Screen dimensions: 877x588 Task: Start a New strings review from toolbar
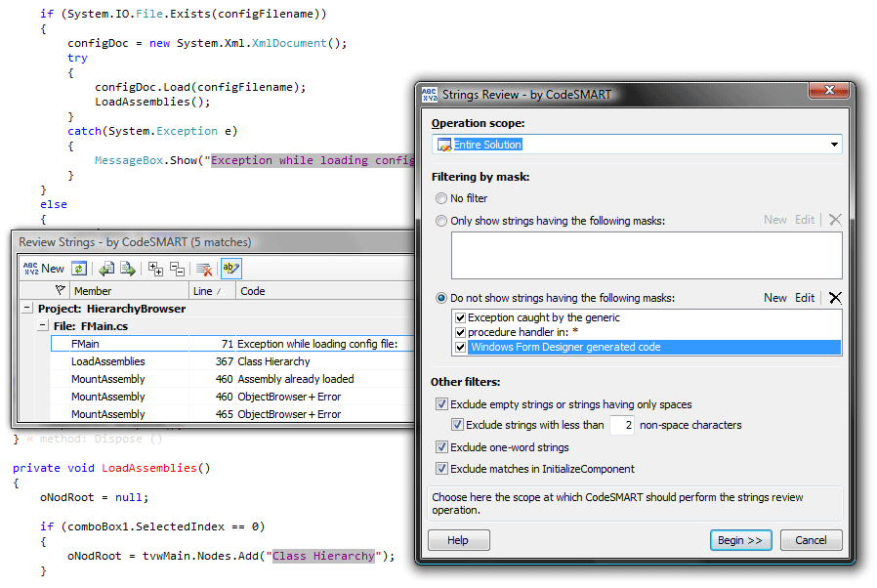[x=44, y=269]
